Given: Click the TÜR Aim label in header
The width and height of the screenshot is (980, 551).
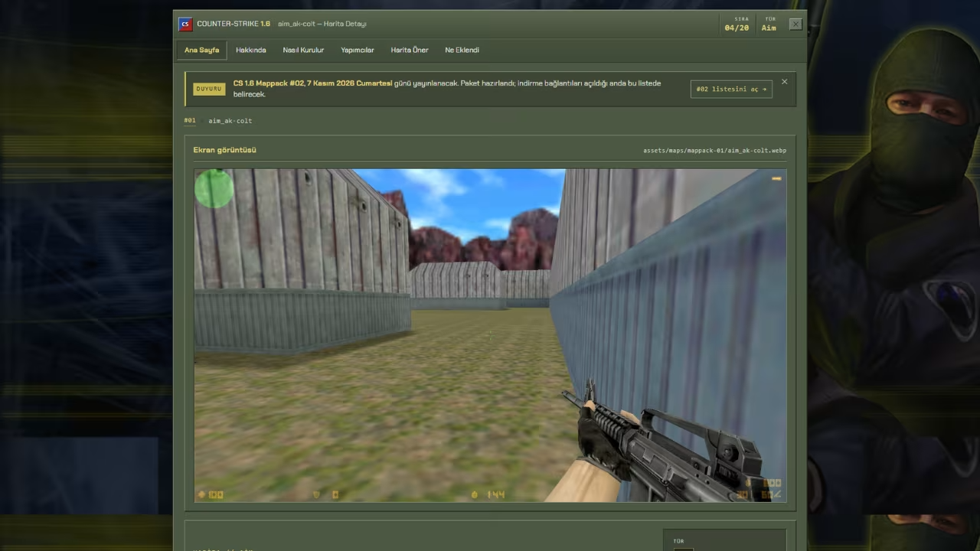Looking at the screenshot, I should click(769, 24).
